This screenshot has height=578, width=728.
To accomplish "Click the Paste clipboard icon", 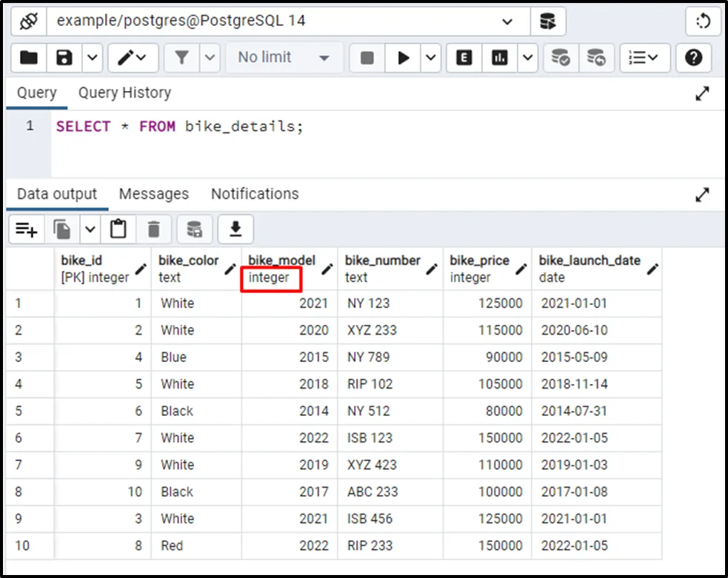I will click(x=118, y=229).
